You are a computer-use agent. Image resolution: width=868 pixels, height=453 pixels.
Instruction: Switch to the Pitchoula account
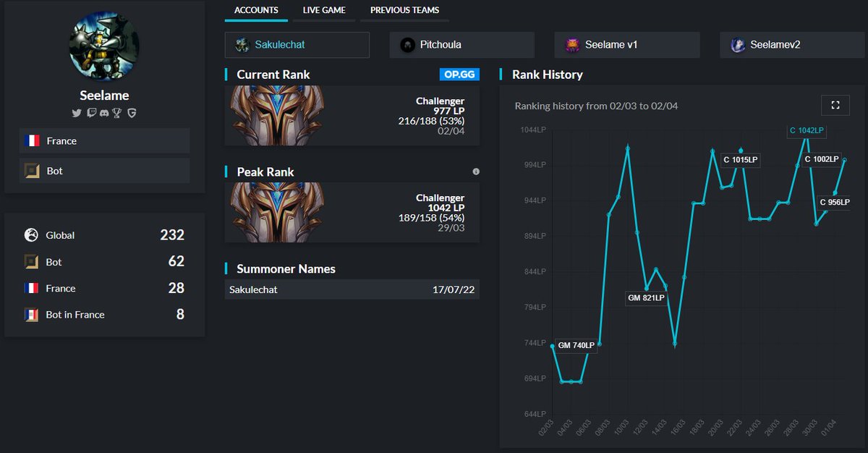(x=461, y=44)
